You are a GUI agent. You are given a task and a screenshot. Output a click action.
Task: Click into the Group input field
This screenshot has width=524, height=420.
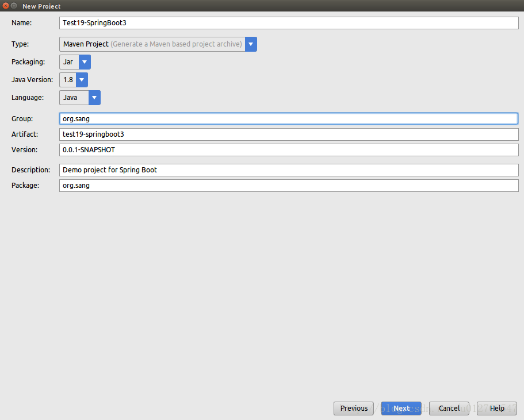click(289, 119)
